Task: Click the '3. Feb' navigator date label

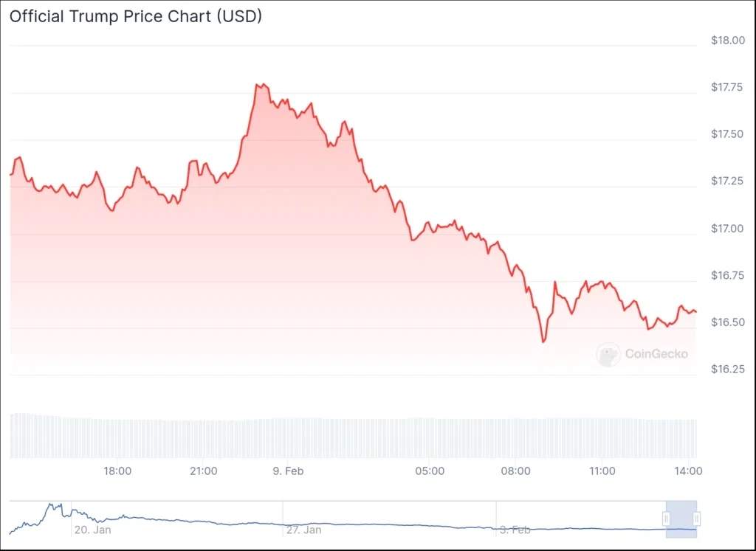Action: coord(515,529)
